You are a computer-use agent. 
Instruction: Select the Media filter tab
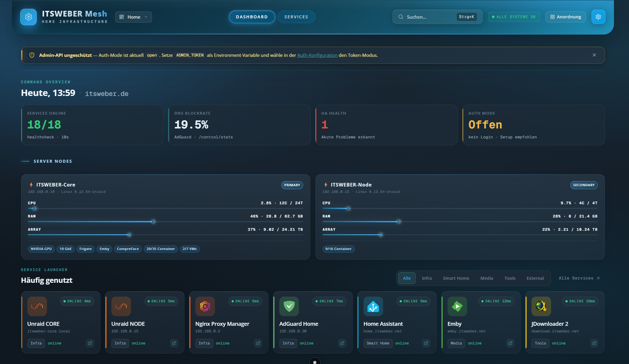(x=487, y=278)
